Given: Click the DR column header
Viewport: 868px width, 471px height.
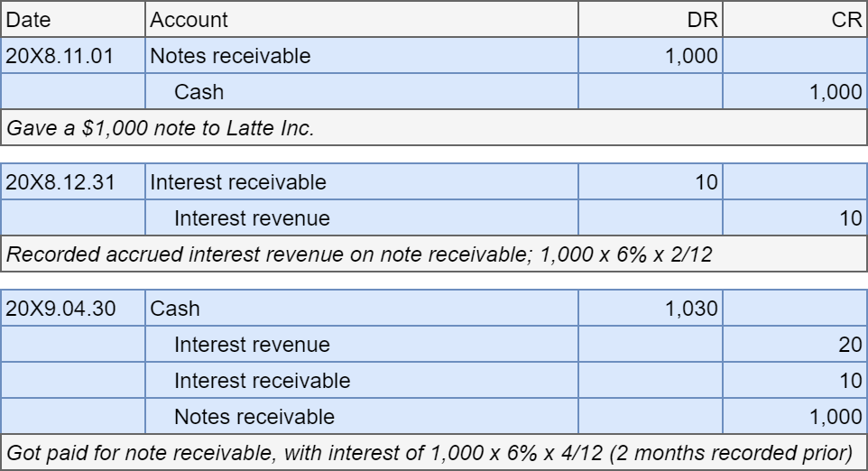Looking at the screenshot, I should (x=651, y=19).
